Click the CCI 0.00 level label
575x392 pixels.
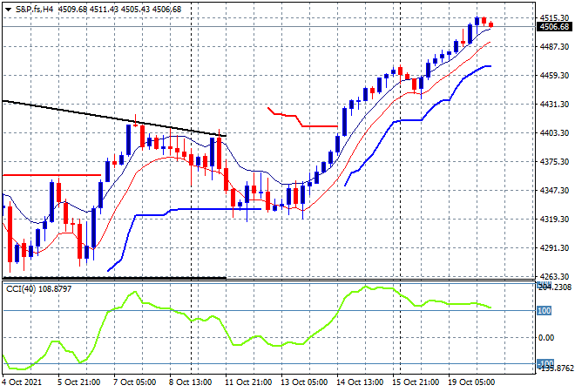point(546,338)
